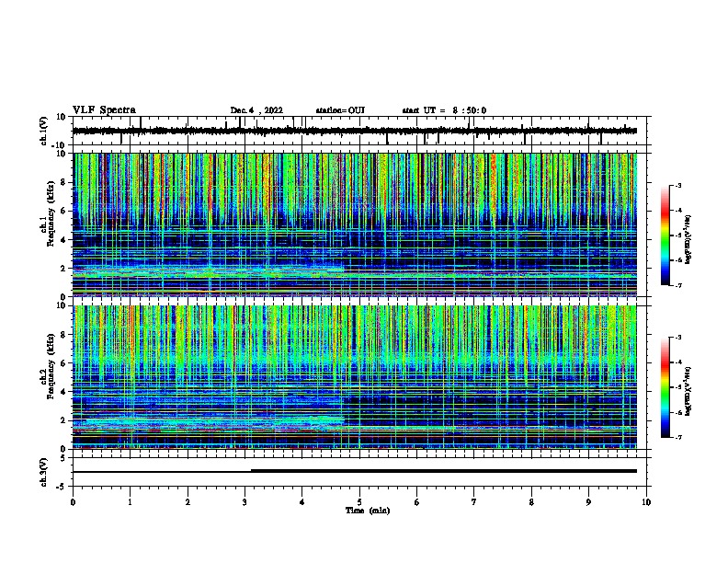Click the "-5" tick on ch.3(V) axis
Image resolution: width=728 pixels, height=563 pixels.
coord(62,487)
